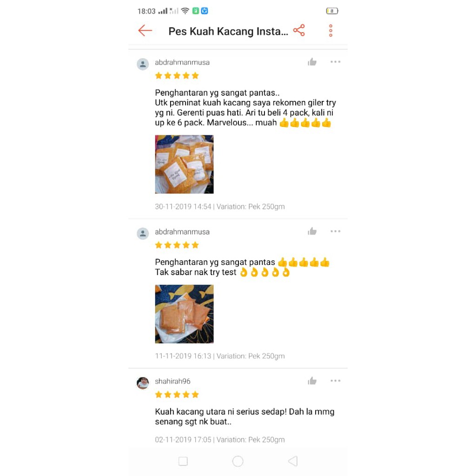Viewport: 476px width, 476px height.
Task: Tap the Android recent apps square
Action: pos(183,461)
